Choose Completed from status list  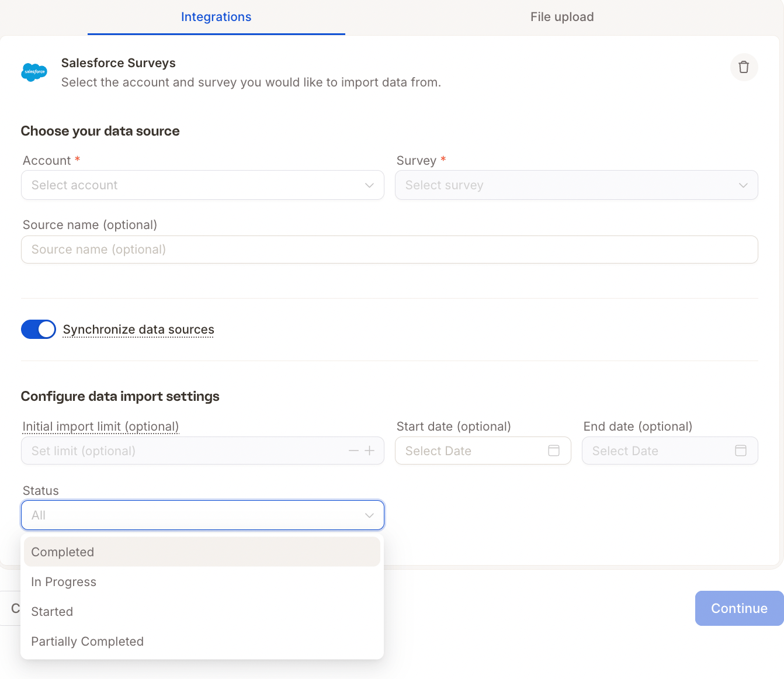click(202, 552)
